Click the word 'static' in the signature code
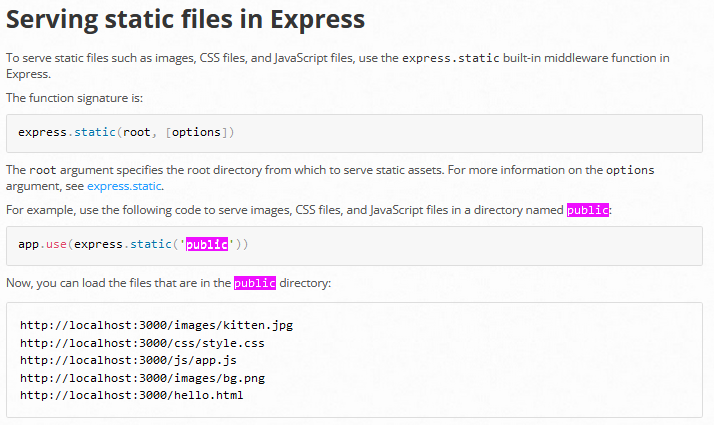Screen dimensions: 714x425 [x=95, y=132]
